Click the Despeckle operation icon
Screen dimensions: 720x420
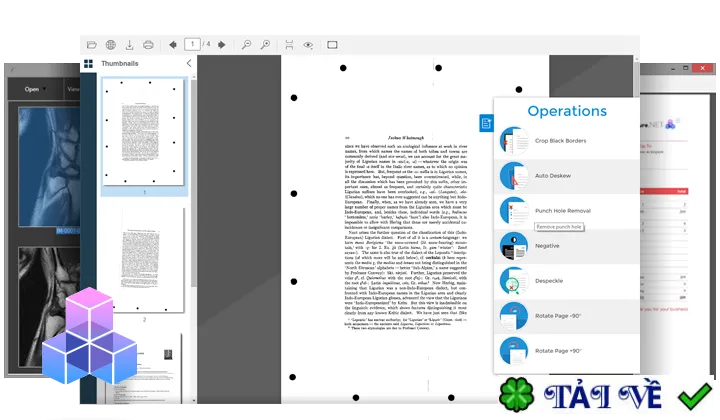[x=514, y=281]
